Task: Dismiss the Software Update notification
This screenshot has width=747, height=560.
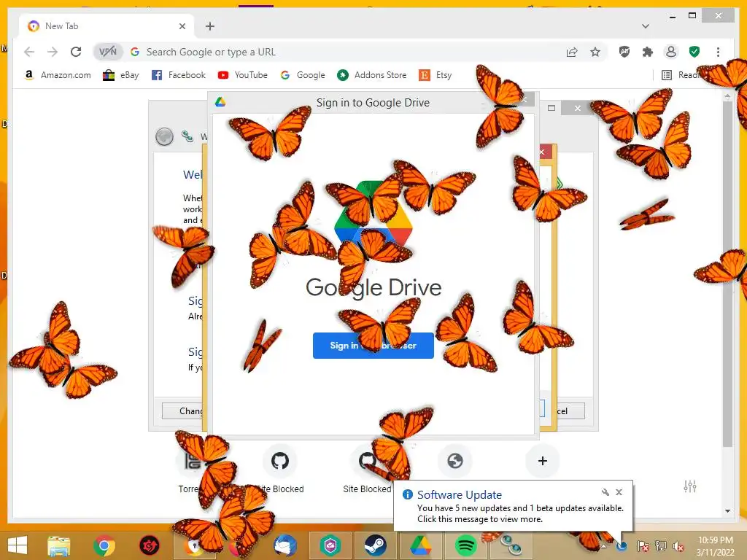Action: (619, 492)
